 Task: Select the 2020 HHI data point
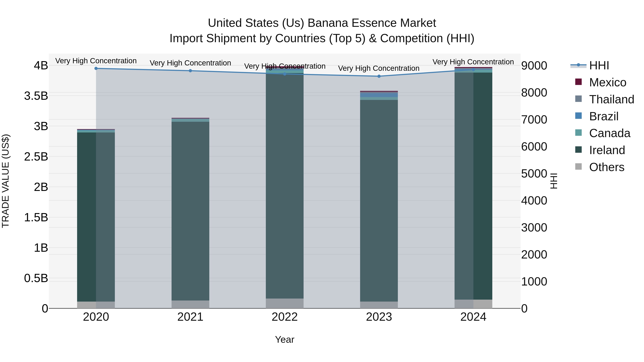tap(96, 68)
